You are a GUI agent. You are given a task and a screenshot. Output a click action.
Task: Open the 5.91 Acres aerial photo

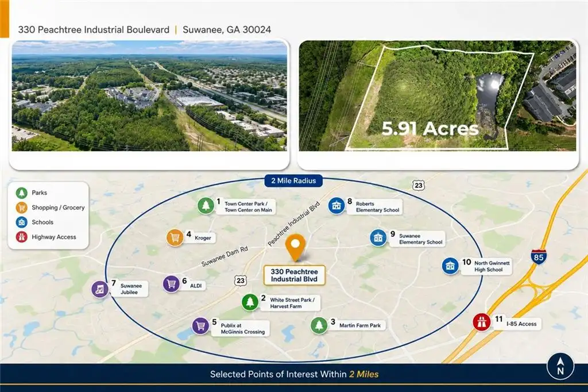(438, 96)
